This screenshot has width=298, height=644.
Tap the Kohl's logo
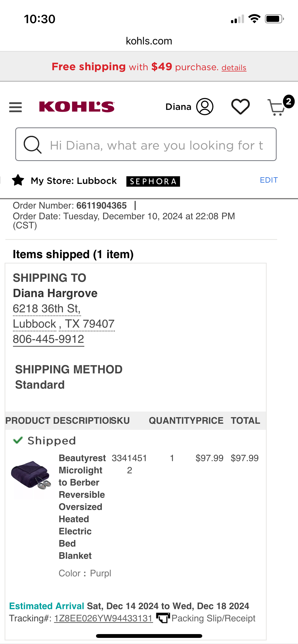click(x=77, y=107)
